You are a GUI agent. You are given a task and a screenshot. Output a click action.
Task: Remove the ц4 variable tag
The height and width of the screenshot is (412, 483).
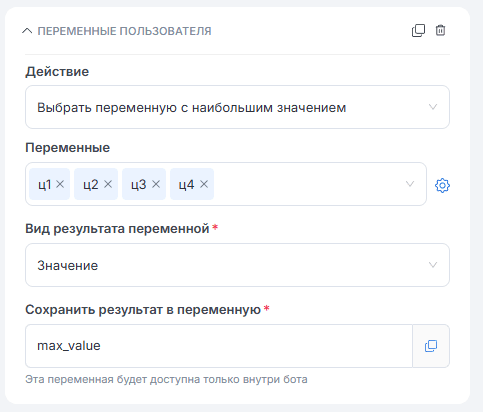tap(204, 184)
